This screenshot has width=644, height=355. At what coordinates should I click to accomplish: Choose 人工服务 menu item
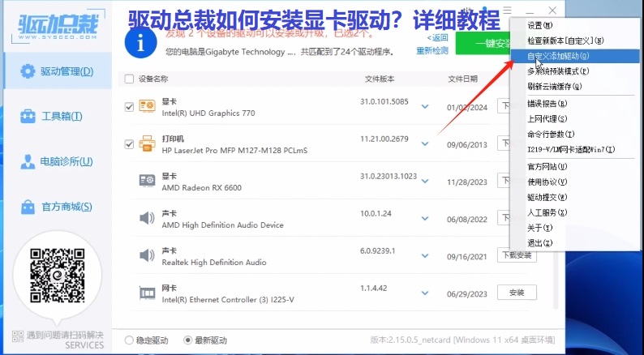click(574, 212)
